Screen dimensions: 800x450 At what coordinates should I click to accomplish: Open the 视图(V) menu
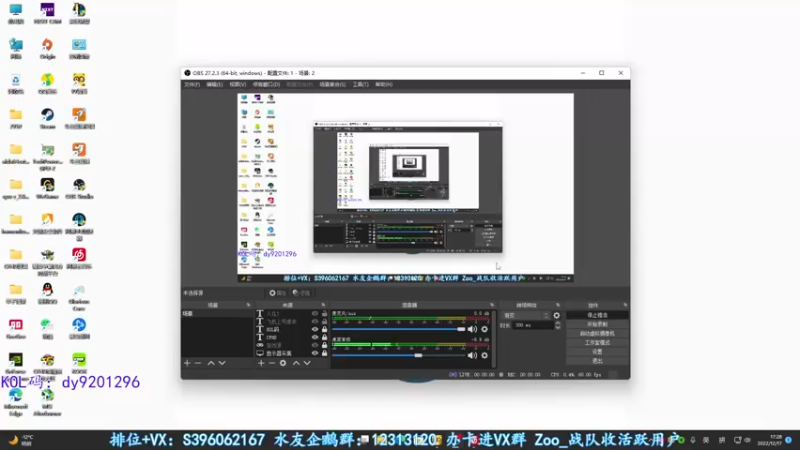click(238, 84)
